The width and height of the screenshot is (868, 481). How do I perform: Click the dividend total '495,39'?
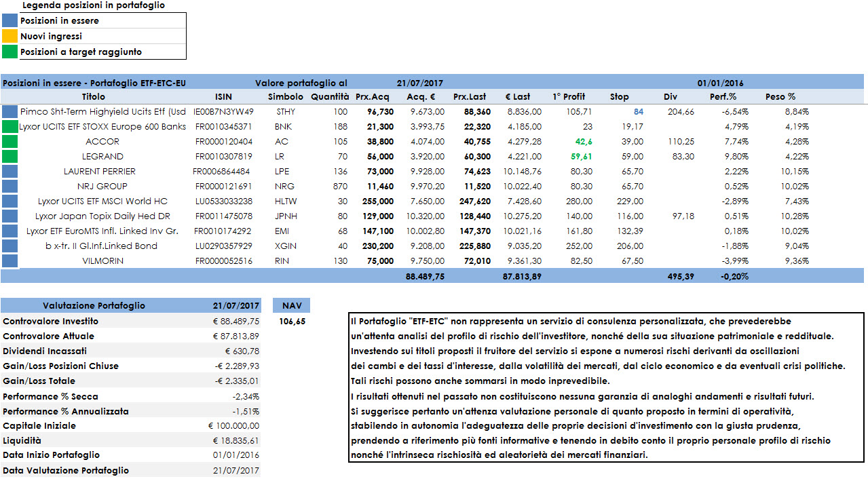tap(681, 276)
